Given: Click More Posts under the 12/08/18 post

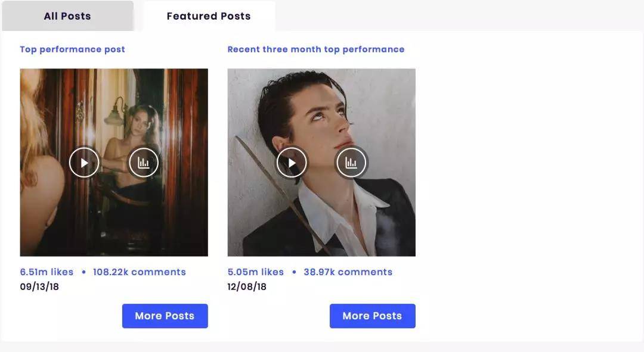Looking at the screenshot, I should point(372,316).
